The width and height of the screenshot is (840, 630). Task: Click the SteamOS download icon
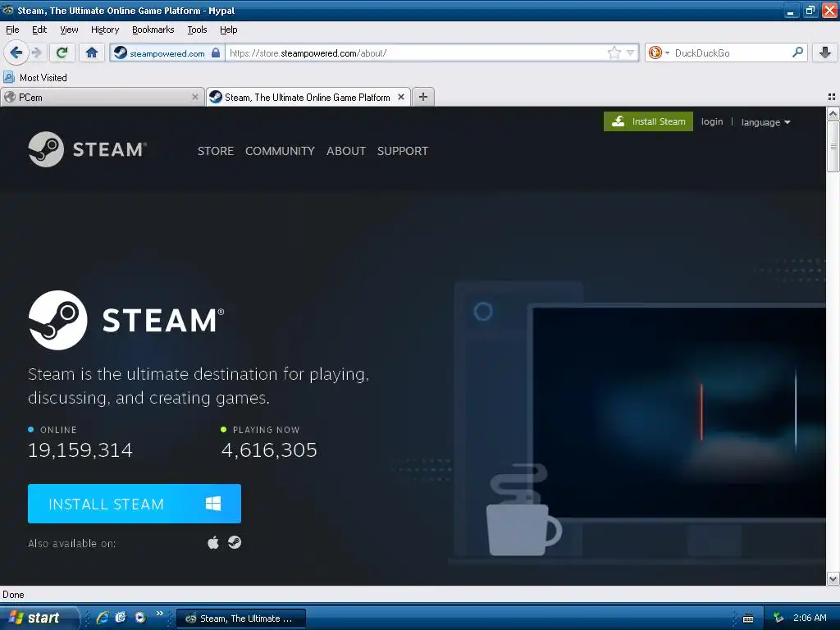click(x=235, y=543)
